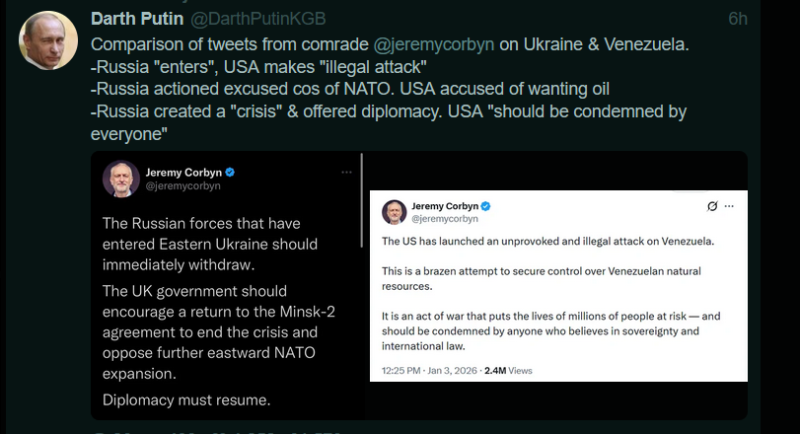Click the verified badge in the dark left screenshot
The width and height of the screenshot is (800, 434).
[x=230, y=172]
